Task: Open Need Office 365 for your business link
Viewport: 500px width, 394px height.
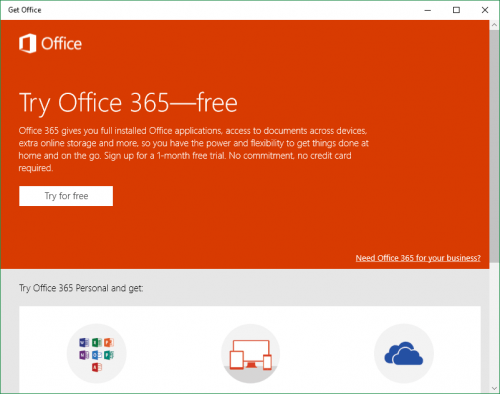Action: coord(418,258)
